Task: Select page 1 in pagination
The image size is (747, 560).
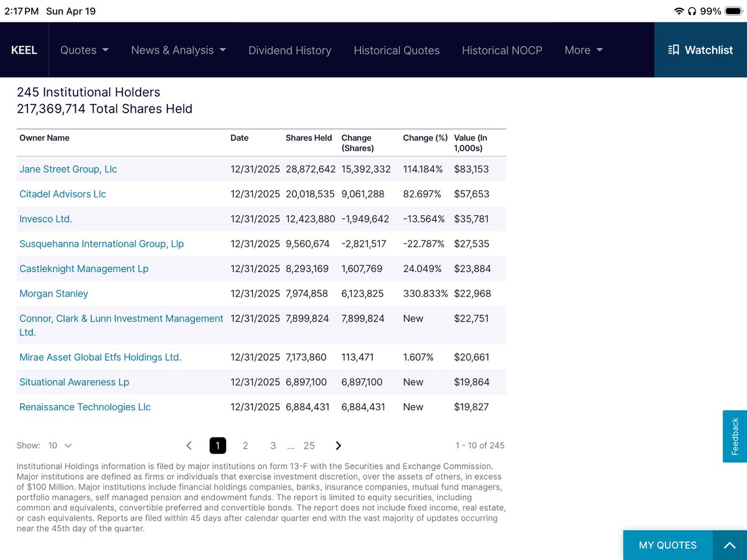Action: 218,446
